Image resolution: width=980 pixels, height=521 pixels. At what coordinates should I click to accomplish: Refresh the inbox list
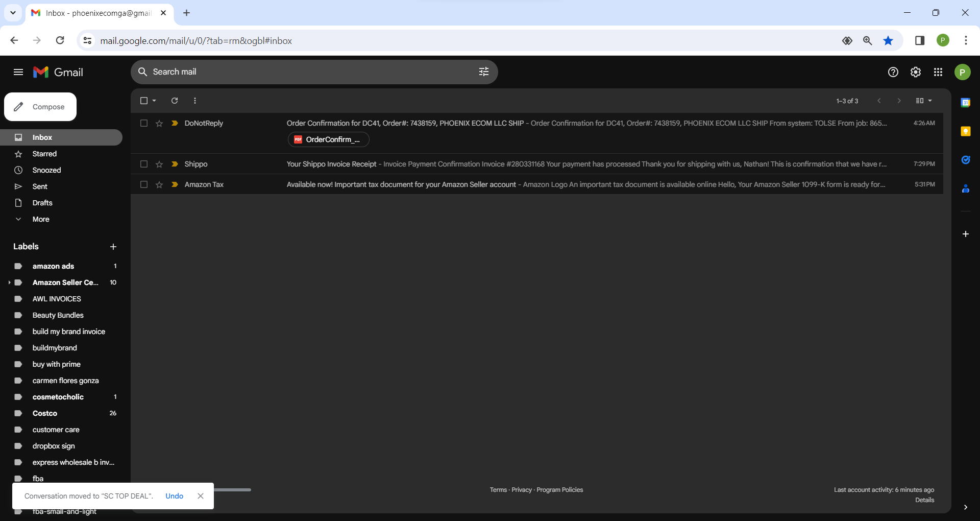175,101
